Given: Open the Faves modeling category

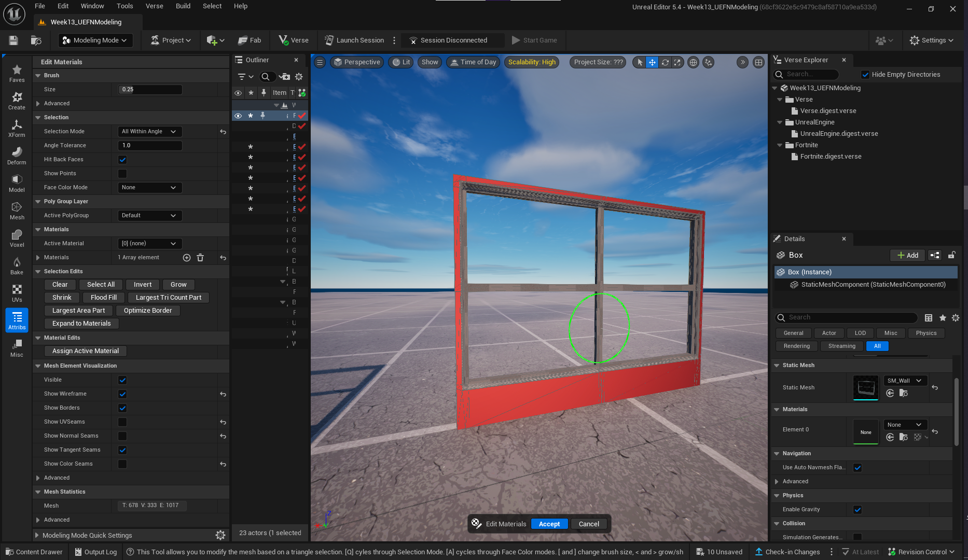Looking at the screenshot, I should pyautogui.click(x=17, y=73).
